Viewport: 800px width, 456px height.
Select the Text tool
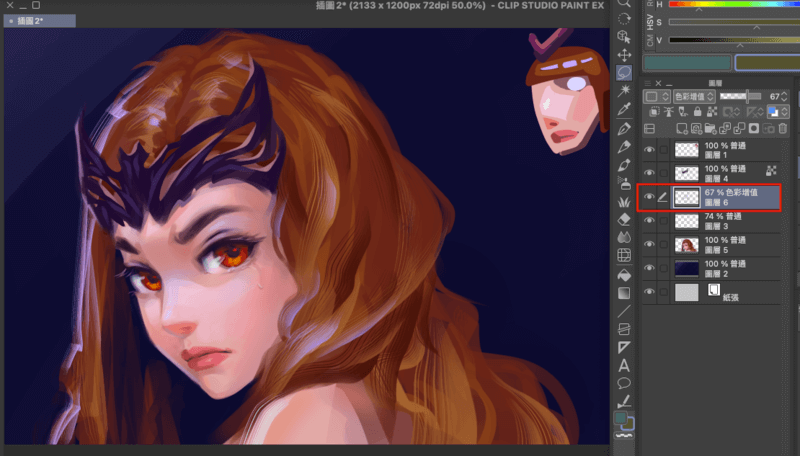[x=624, y=364]
